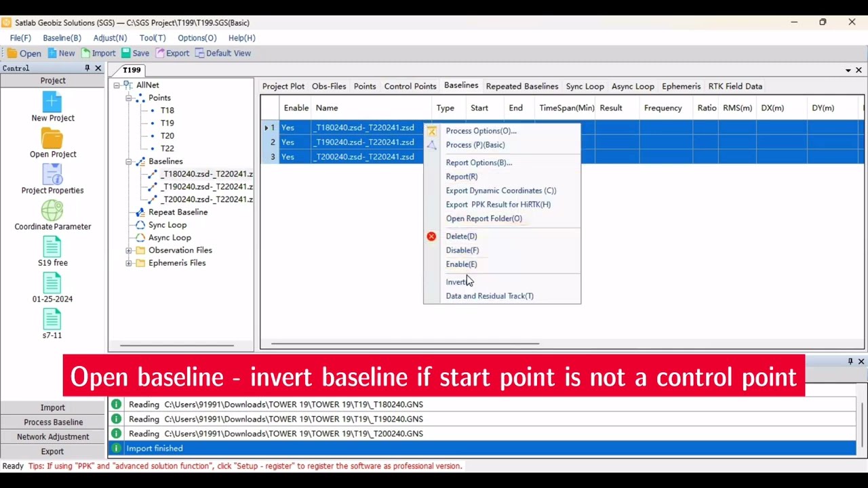
Task: Click Save in the toolbar
Action: pos(136,53)
